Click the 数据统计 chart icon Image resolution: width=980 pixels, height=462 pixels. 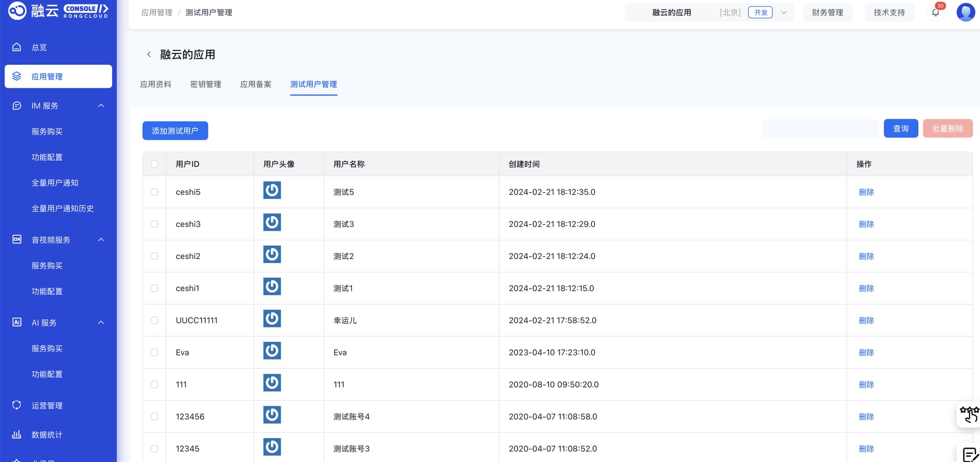17,434
